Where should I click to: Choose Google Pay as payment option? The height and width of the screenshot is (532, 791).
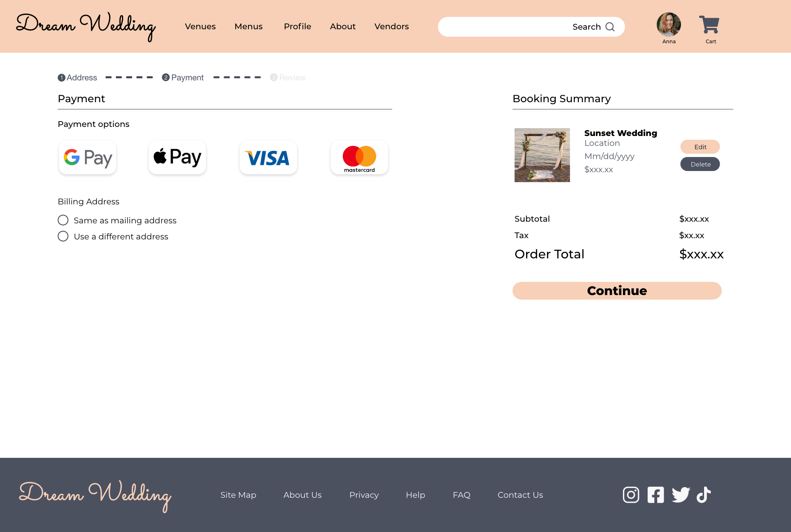tap(87, 157)
